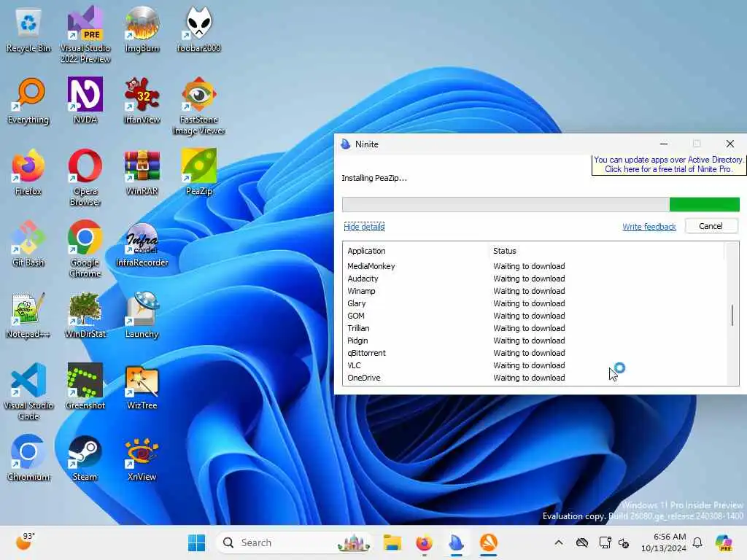
Task: Open Windows Start menu
Action: coord(196,542)
